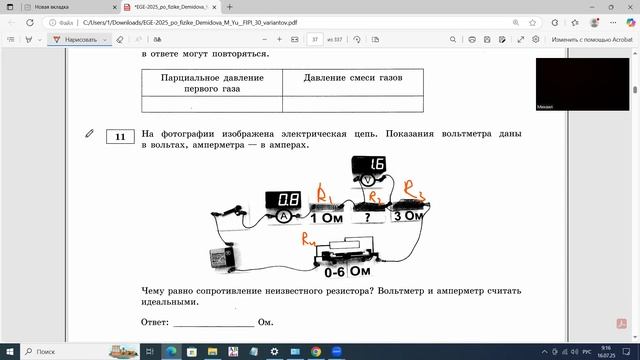The width and height of the screenshot is (640, 360).
Task: Click the 3 Ом resistor label
Action: click(x=408, y=216)
